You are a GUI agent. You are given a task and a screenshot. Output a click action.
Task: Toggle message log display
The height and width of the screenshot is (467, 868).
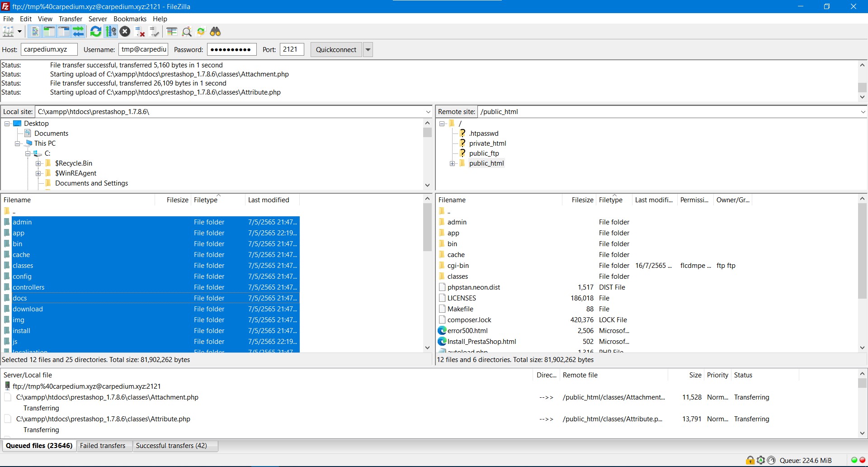pos(35,32)
